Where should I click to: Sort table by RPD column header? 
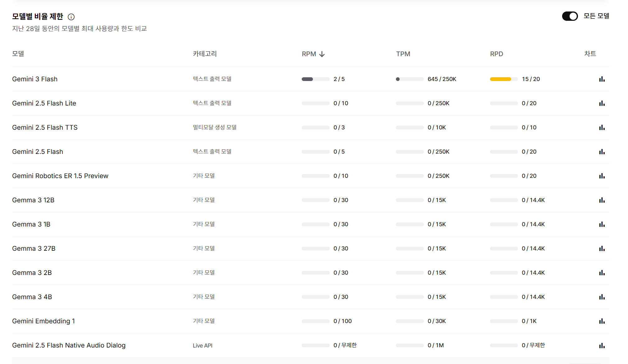coord(496,54)
